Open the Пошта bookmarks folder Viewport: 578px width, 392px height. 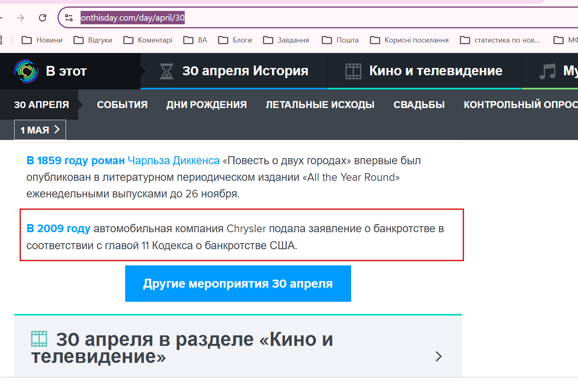coord(340,40)
